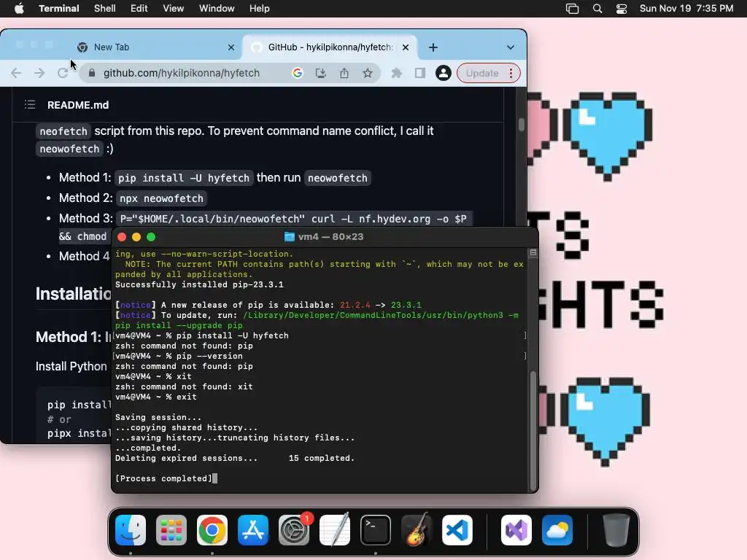Select 'pip install -U hyfetch' code snippet
Image resolution: width=747 pixels, height=560 pixels.
tap(183, 178)
